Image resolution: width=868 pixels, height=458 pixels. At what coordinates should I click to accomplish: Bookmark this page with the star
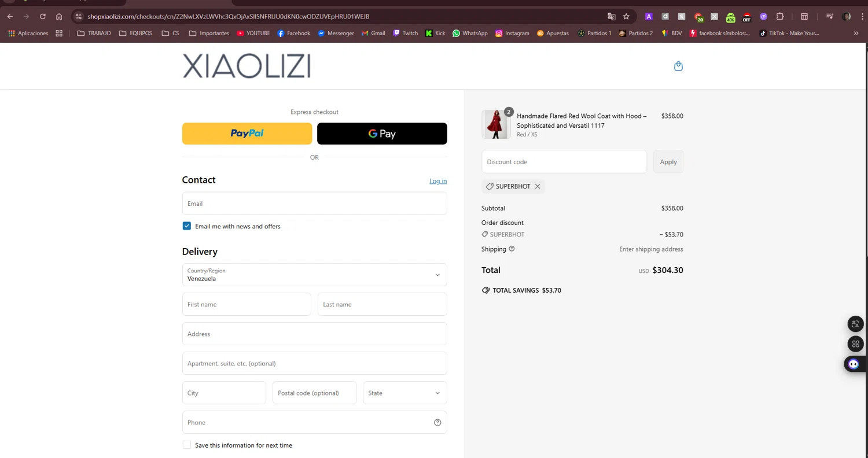[626, 17]
